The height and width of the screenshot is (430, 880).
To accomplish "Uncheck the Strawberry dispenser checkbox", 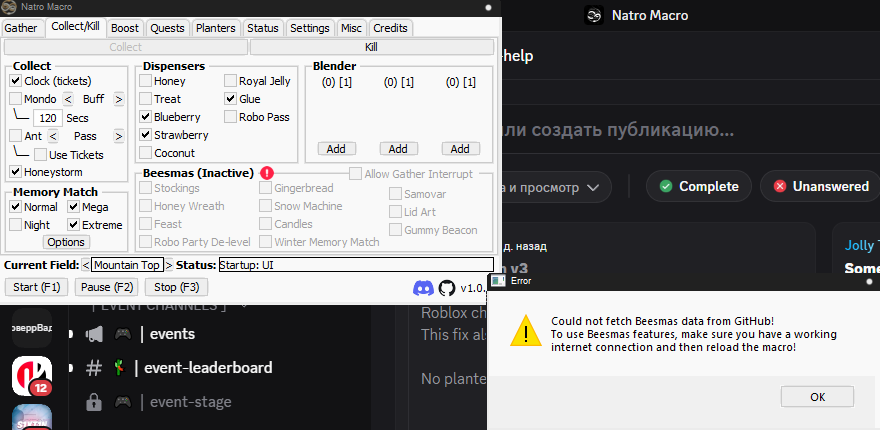I will coord(145,135).
